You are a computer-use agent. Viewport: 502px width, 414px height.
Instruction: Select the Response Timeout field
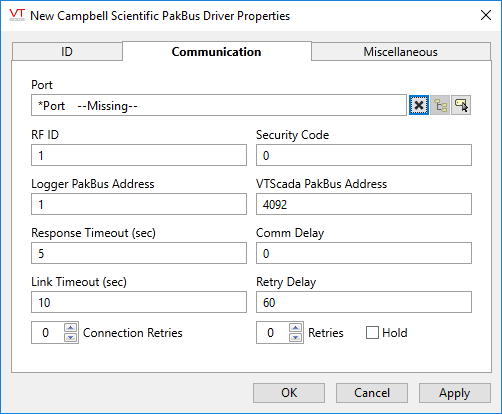click(139, 253)
